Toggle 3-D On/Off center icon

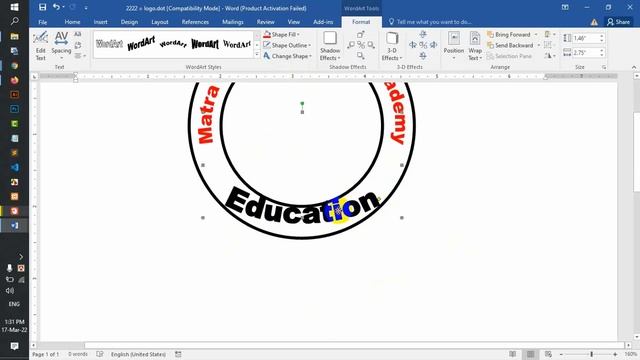(423, 45)
